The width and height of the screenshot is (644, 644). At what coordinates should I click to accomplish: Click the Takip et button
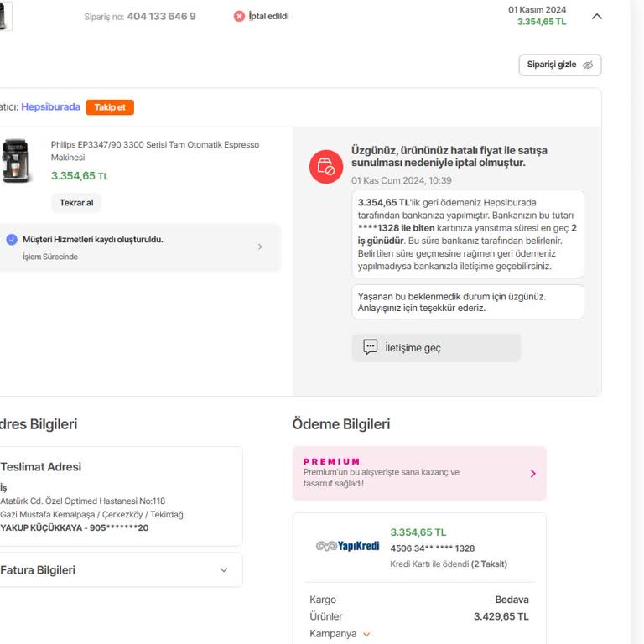point(110,107)
